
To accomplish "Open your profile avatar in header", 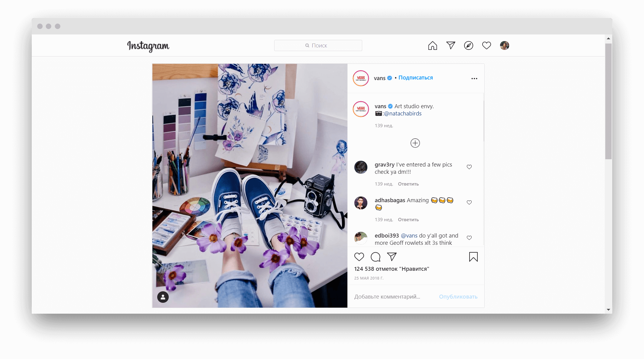I will tap(505, 46).
